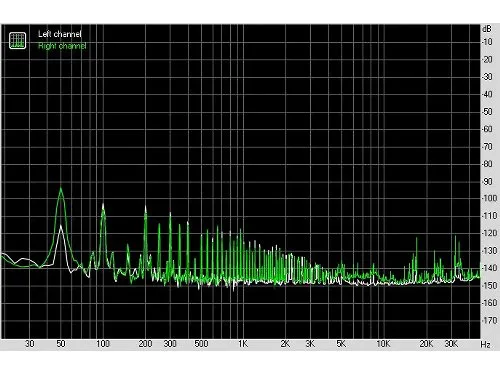Screen dimensions: 500x375
Task: Click the dB unit label
Action: click(x=487, y=29)
